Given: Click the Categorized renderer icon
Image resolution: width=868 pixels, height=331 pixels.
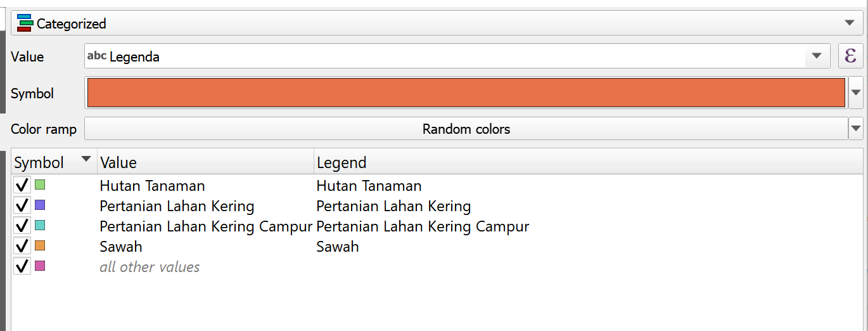Looking at the screenshot, I should pyautogui.click(x=25, y=23).
